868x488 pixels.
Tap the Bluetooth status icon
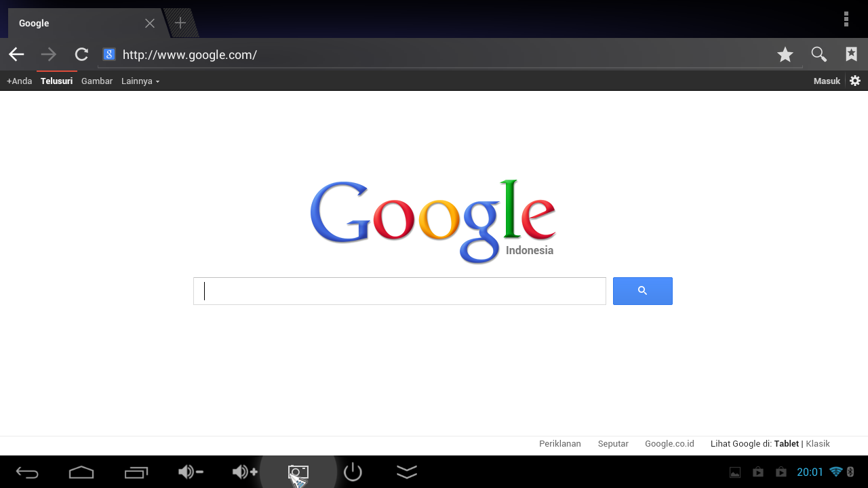pos(851,472)
